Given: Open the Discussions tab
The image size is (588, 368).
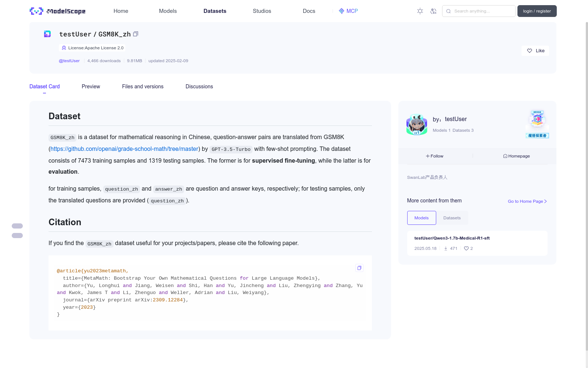Looking at the screenshot, I should click(199, 86).
